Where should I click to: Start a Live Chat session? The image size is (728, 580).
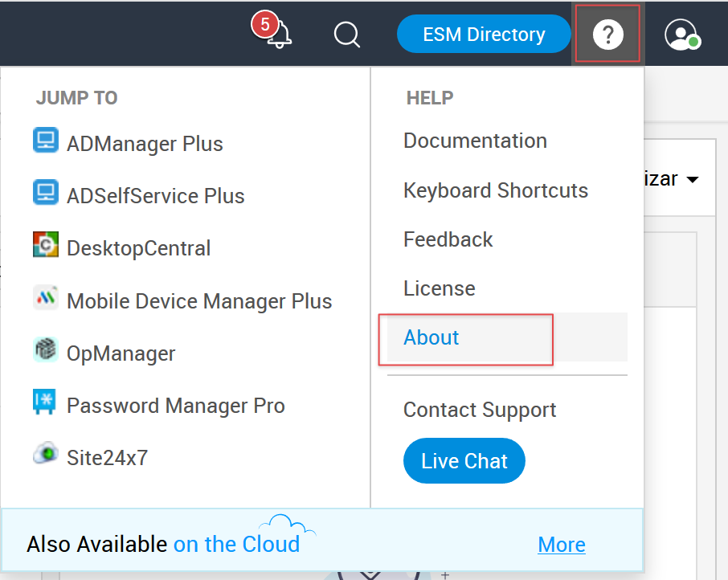tap(464, 461)
